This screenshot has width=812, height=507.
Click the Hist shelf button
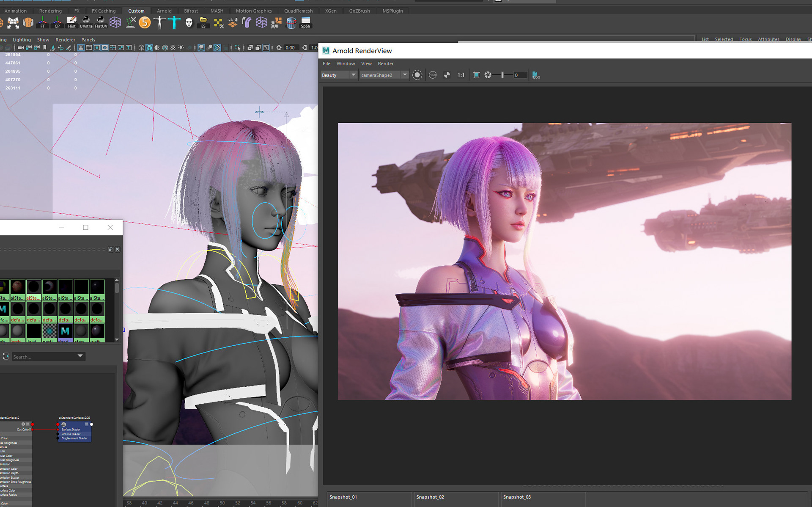[71, 22]
